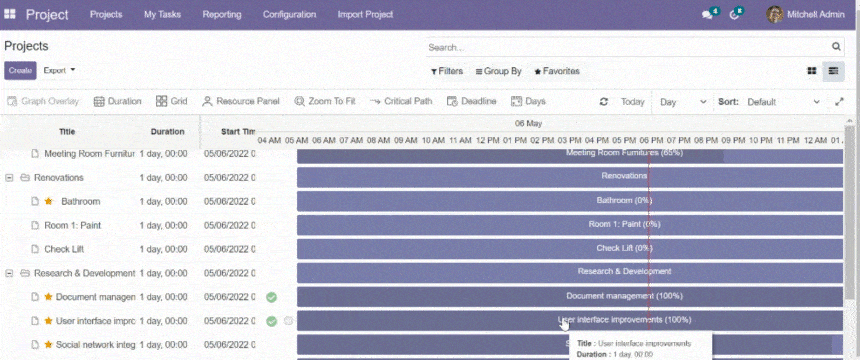Click the Check Lift document icon
The height and width of the screenshot is (360, 860).
tap(35, 249)
